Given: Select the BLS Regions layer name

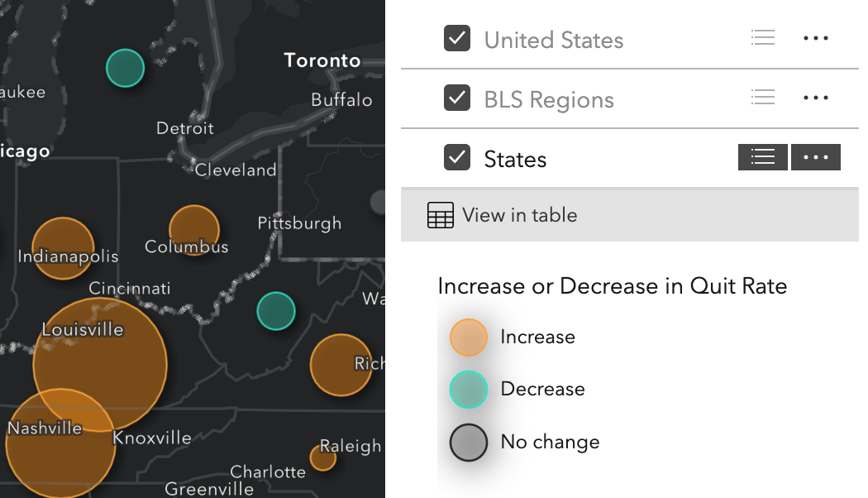Looking at the screenshot, I should [x=549, y=100].
